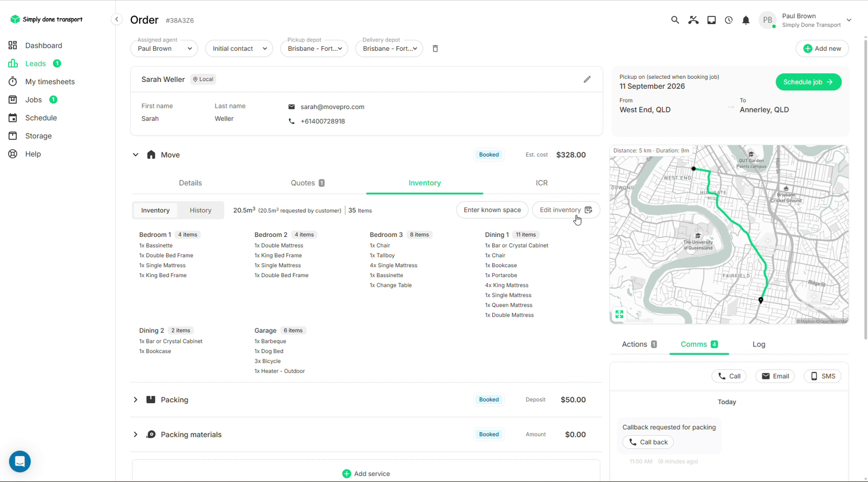This screenshot has height=482, width=868.
Task: Open the Pickup depot dropdown
Action: tap(314, 49)
